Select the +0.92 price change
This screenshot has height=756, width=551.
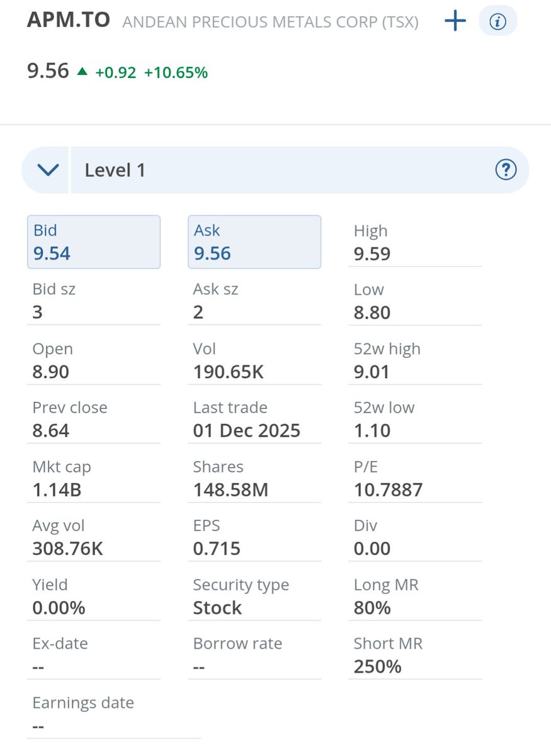point(115,72)
